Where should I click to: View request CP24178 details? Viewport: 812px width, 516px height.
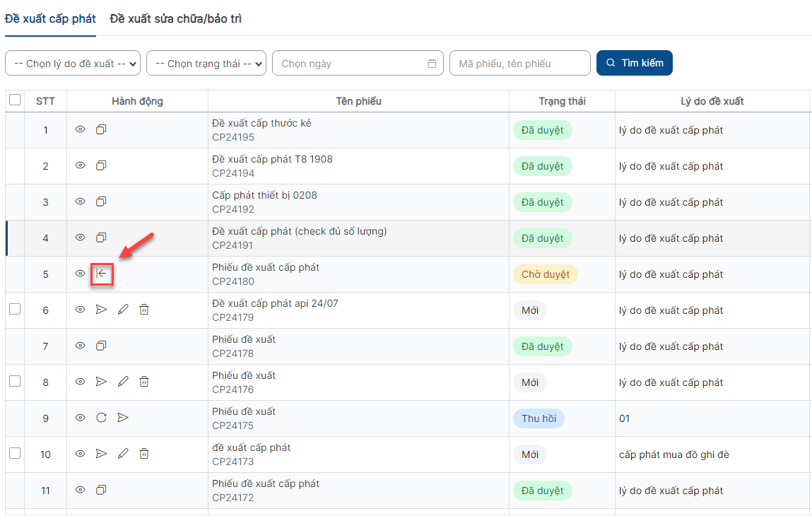click(81, 345)
